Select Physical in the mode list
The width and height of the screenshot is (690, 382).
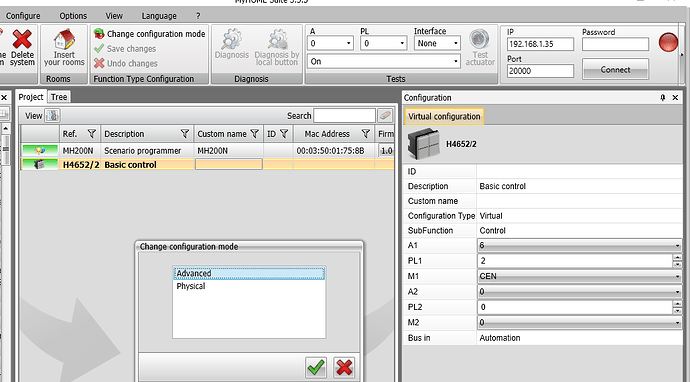249,286
